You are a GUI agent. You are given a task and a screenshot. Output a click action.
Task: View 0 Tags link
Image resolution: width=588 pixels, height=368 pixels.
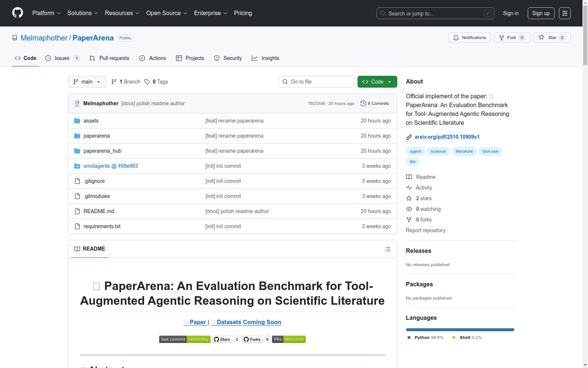(156, 82)
